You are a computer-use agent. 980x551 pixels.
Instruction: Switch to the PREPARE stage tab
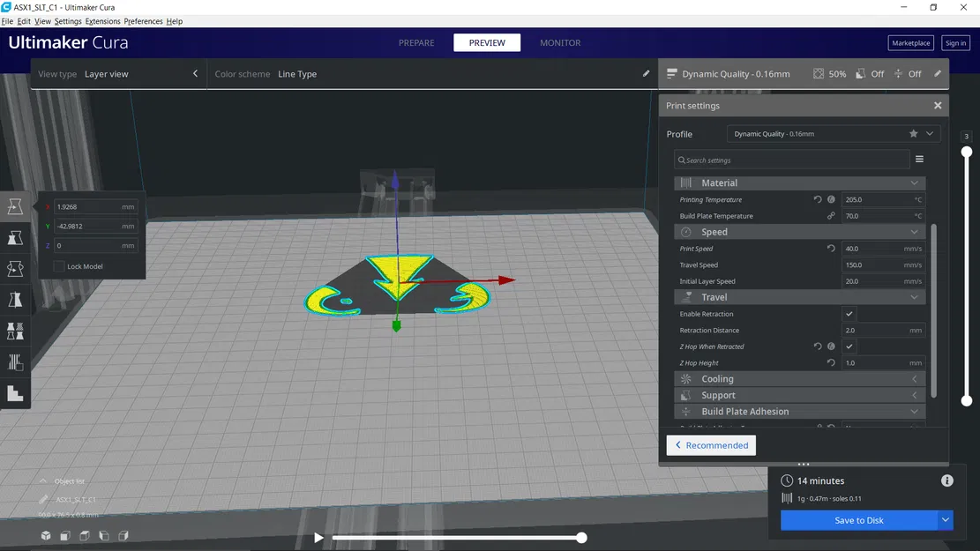(416, 42)
